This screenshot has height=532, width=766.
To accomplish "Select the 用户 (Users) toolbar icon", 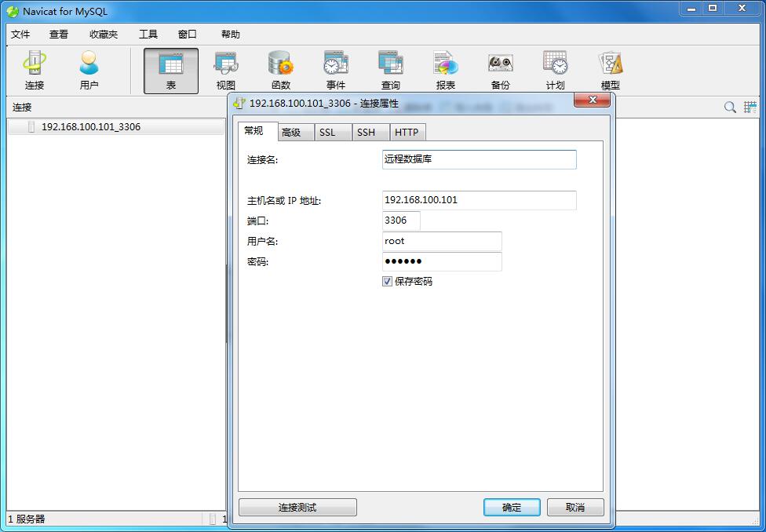I will click(x=89, y=69).
